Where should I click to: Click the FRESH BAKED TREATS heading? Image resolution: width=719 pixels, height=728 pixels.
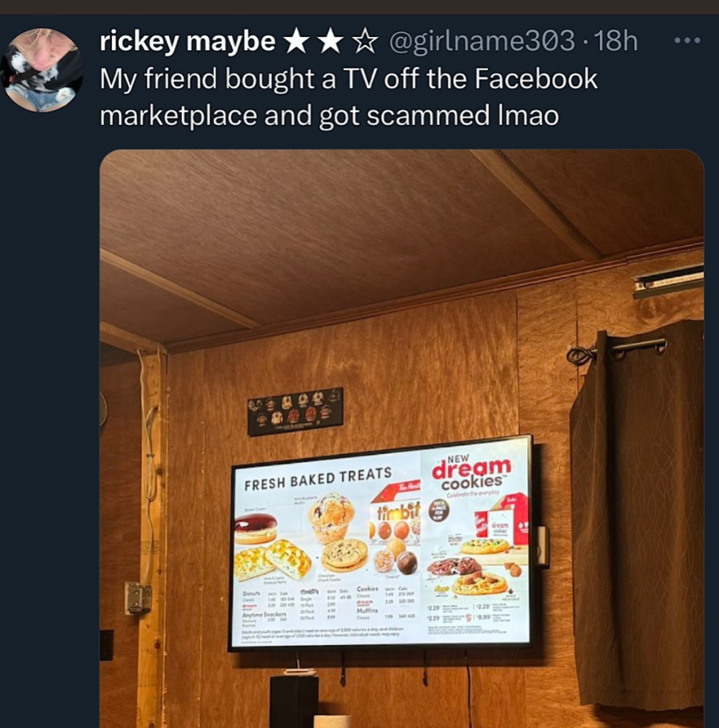point(318,479)
